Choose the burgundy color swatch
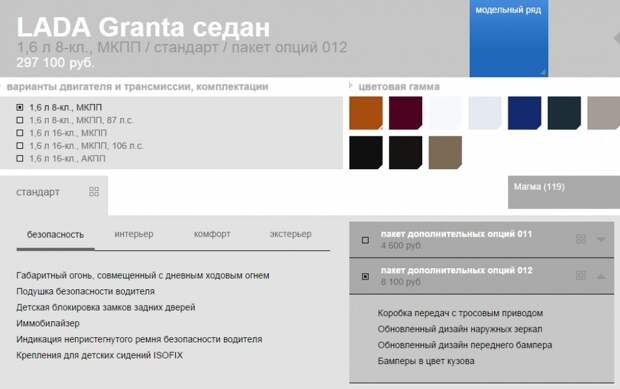This screenshot has height=389, width=620. (x=405, y=113)
